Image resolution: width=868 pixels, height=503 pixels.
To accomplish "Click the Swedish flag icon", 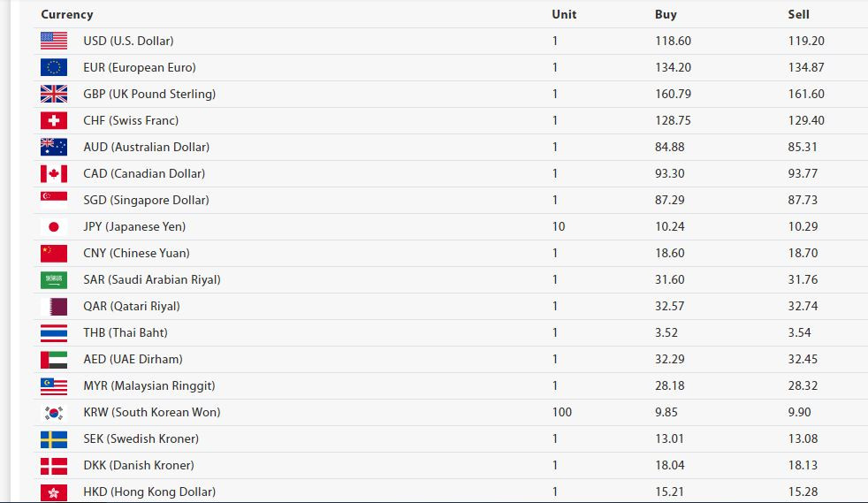I will [x=54, y=439].
